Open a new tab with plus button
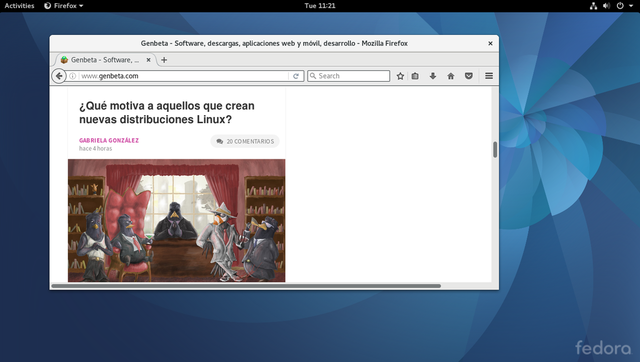 pyautogui.click(x=164, y=60)
